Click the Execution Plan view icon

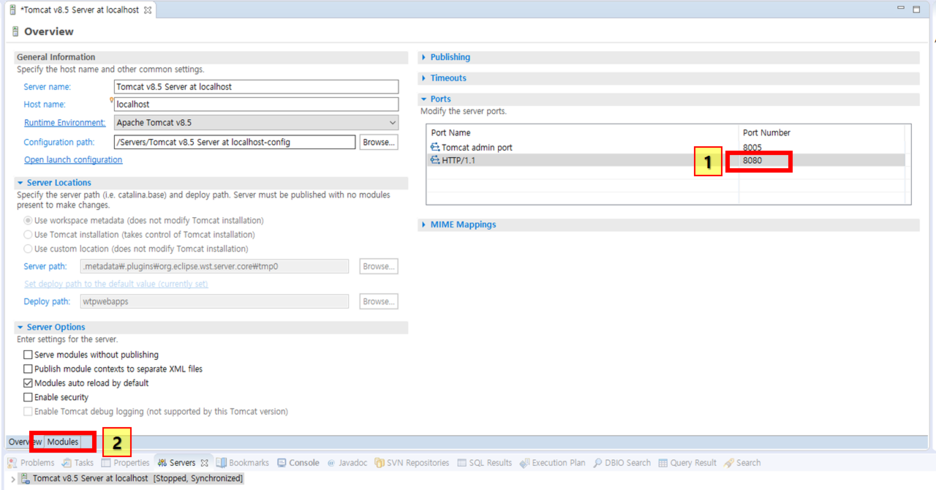(x=525, y=463)
